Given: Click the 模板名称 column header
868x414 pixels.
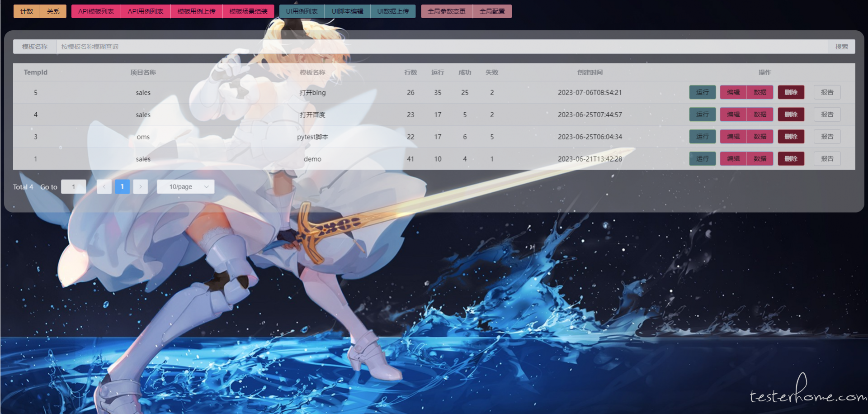Looking at the screenshot, I should click(312, 72).
